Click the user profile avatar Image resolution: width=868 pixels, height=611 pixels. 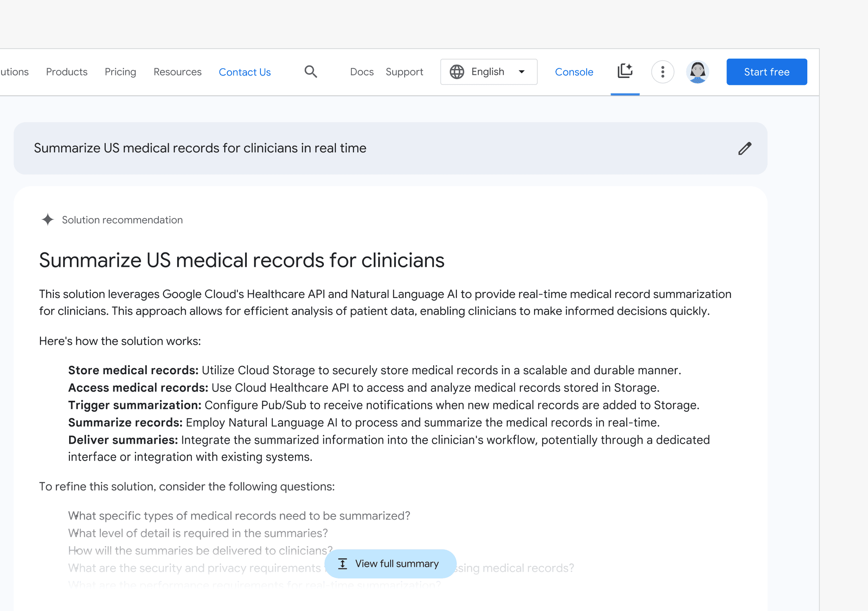[x=698, y=72]
